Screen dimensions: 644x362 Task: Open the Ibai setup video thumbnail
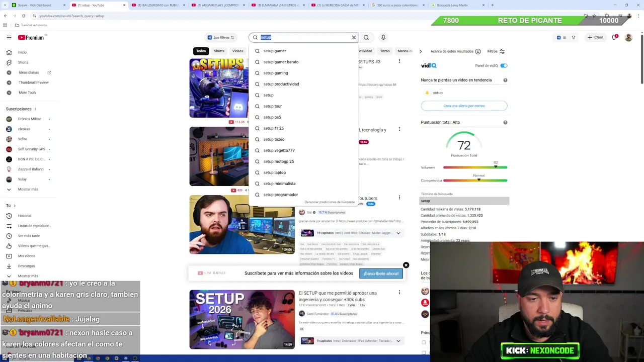[242, 224]
